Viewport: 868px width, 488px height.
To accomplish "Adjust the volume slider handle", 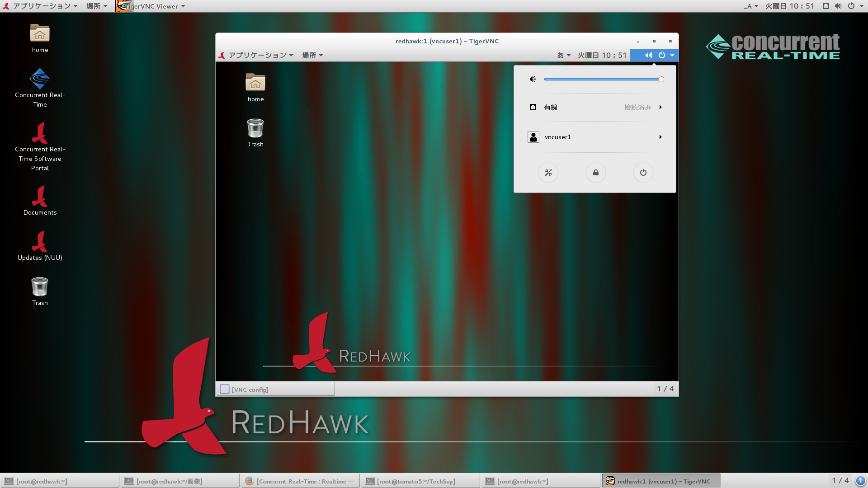I will tap(661, 80).
